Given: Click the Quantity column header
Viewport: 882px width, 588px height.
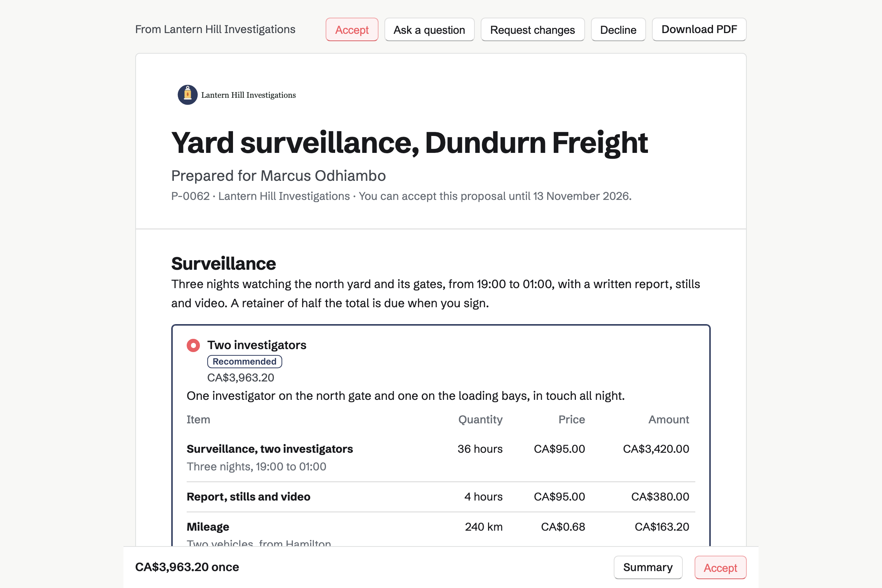Looking at the screenshot, I should coord(480,420).
